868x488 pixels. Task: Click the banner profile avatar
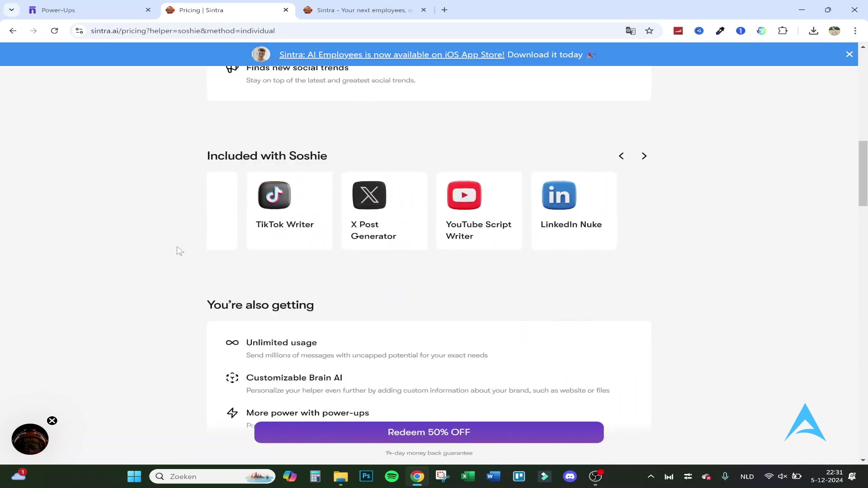tap(261, 54)
